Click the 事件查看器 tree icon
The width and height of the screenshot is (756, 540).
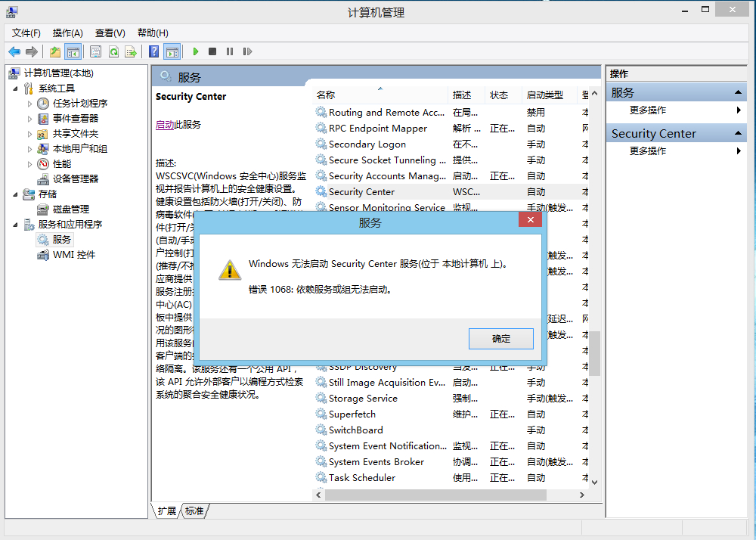tap(43, 119)
